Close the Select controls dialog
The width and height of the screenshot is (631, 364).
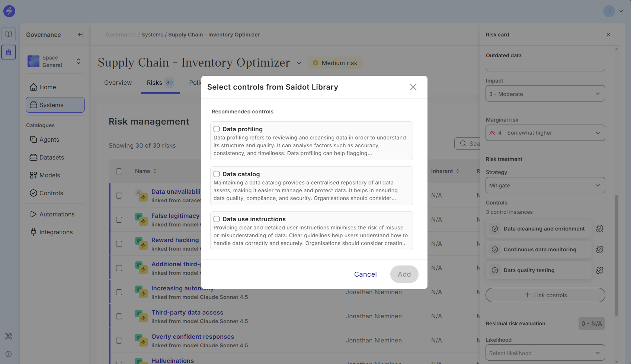pyautogui.click(x=413, y=87)
